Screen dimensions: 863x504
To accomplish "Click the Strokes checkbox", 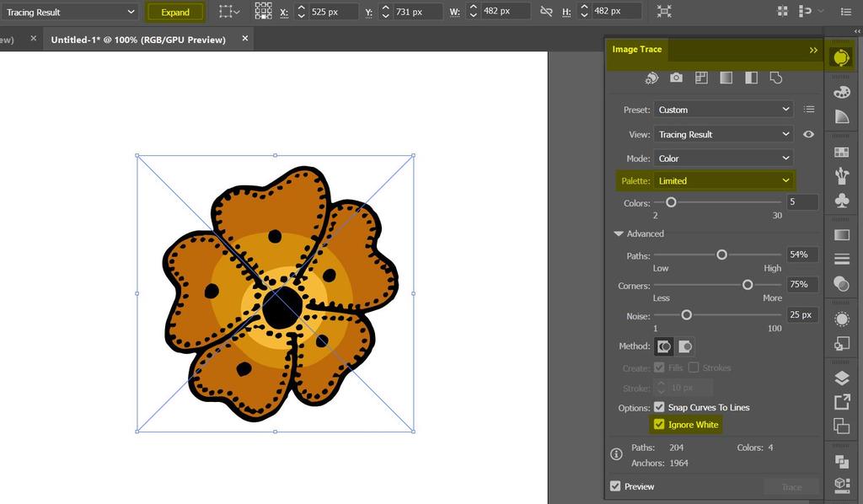I will [x=694, y=367].
